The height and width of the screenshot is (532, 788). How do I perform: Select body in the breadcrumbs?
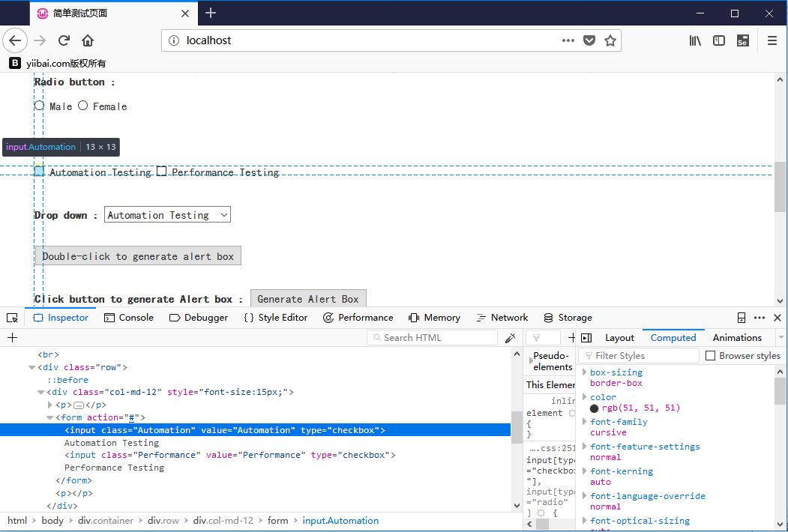[x=52, y=521]
